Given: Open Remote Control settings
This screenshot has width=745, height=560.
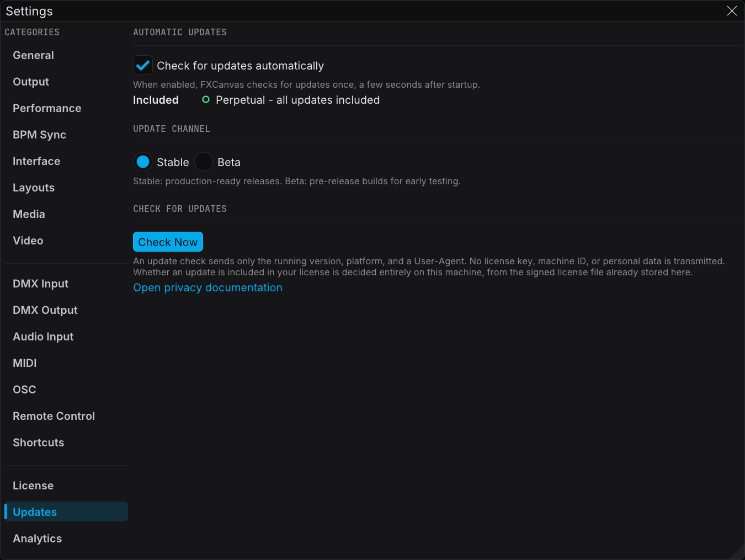Looking at the screenshot, I should [x=66, y=416].
